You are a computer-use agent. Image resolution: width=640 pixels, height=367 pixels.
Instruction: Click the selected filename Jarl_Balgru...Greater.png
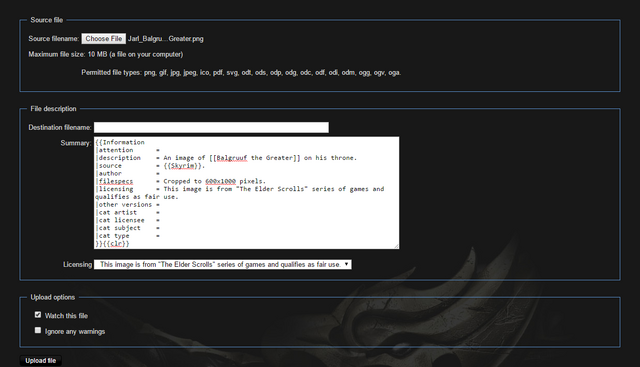[166, 39]
